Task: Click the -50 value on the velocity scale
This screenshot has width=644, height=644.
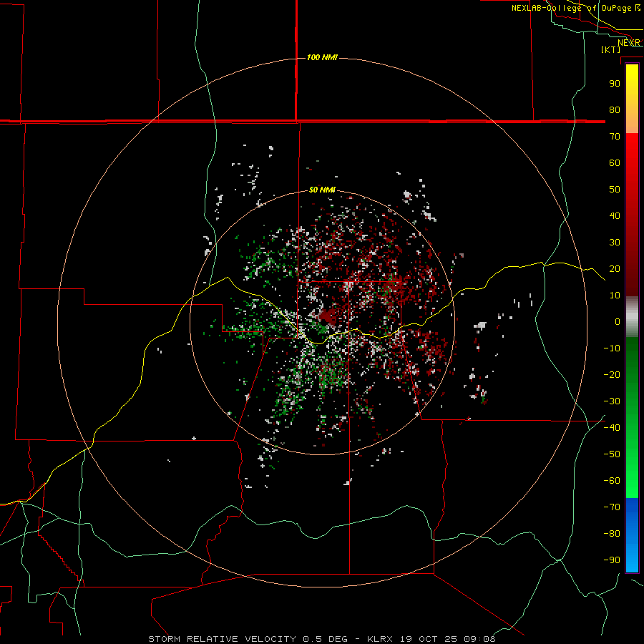Action: [612, 454]
